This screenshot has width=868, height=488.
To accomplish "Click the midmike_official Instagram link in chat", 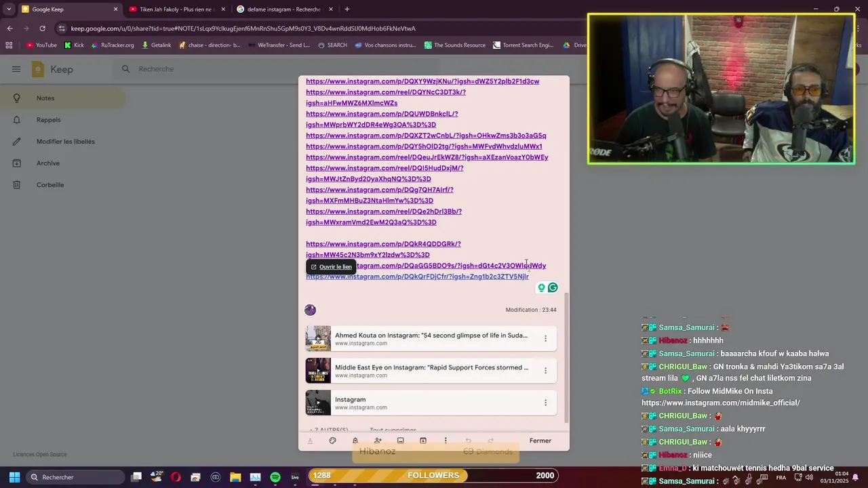I will [x=721, y=403].
